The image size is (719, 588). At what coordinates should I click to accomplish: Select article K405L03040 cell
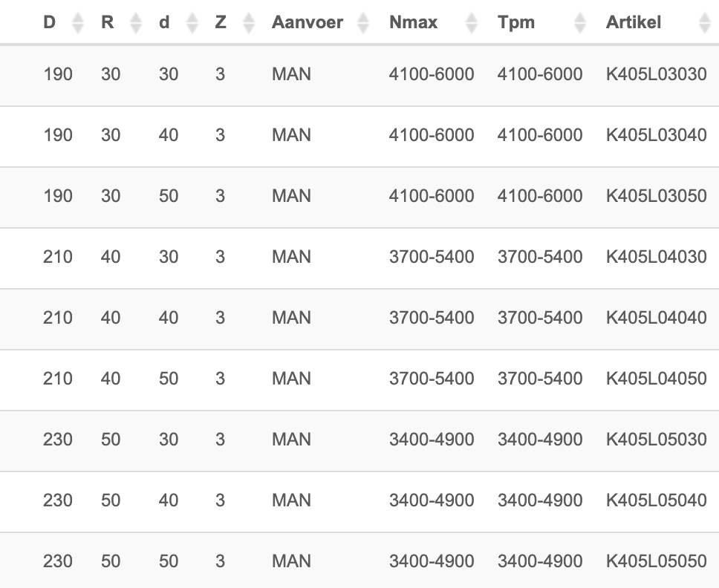[656, 135]
